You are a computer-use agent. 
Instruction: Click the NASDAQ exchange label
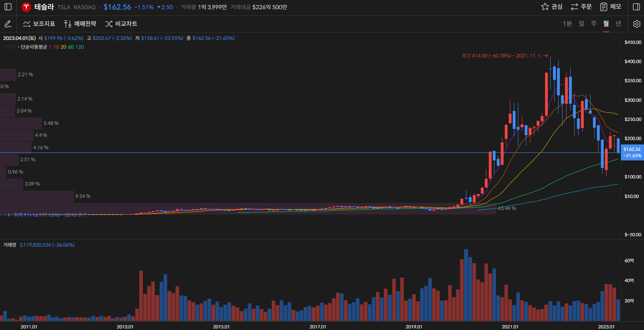pos(85,7)
